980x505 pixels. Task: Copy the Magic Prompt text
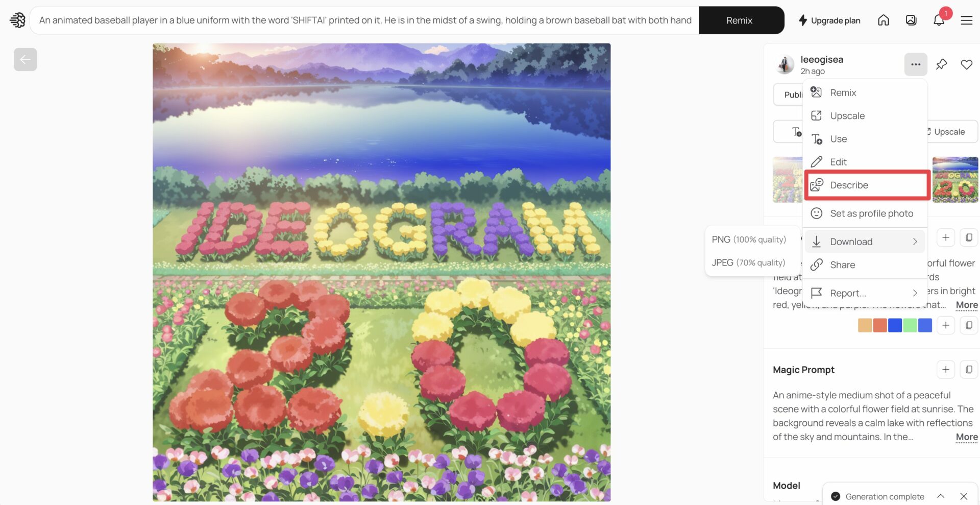(969, 369)
